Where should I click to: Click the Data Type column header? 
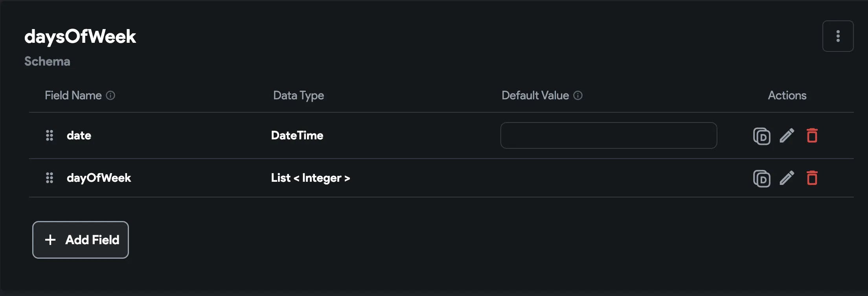click(298, 95)
